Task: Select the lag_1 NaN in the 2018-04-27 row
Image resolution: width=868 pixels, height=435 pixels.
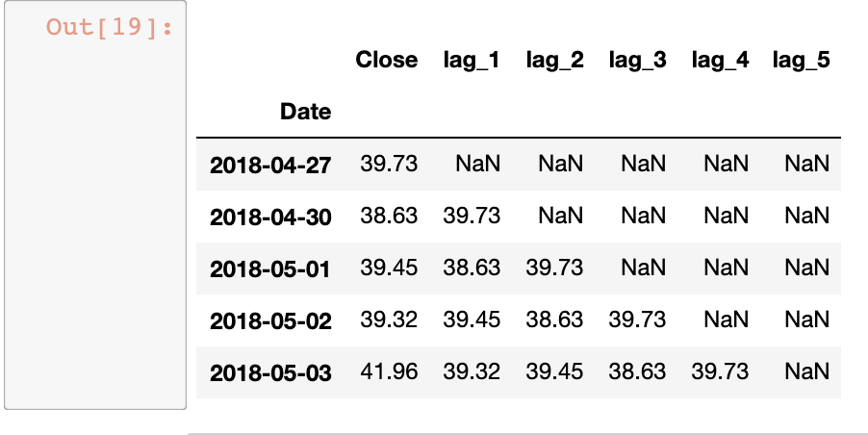Action: point(478,164)
